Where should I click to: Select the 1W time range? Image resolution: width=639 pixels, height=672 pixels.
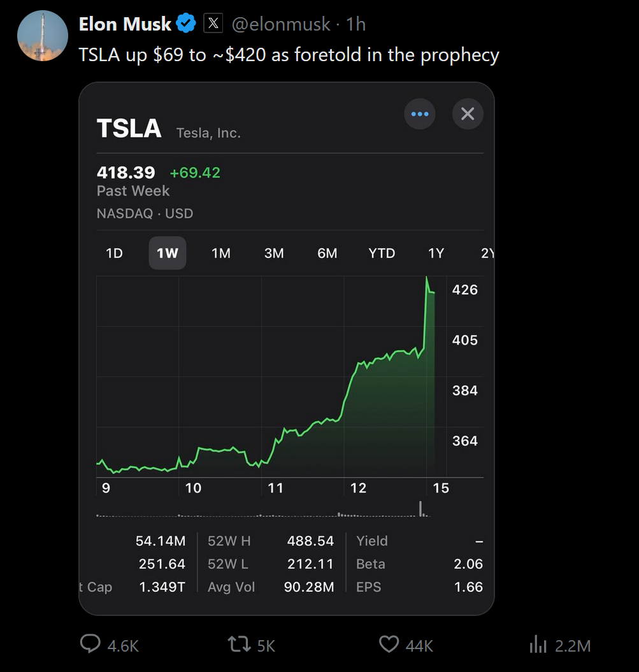click(x=168, y=254)
